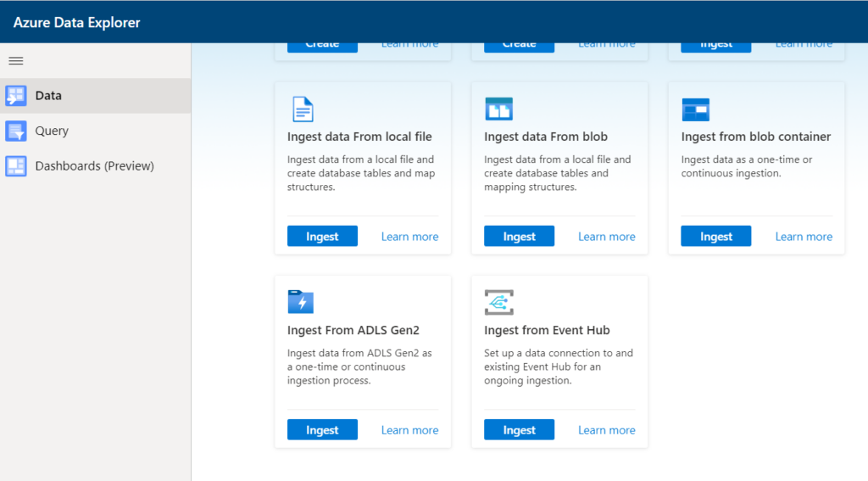Click the local file document icon
The width and height of the screenshot is (868, 481).
point(303,109)
